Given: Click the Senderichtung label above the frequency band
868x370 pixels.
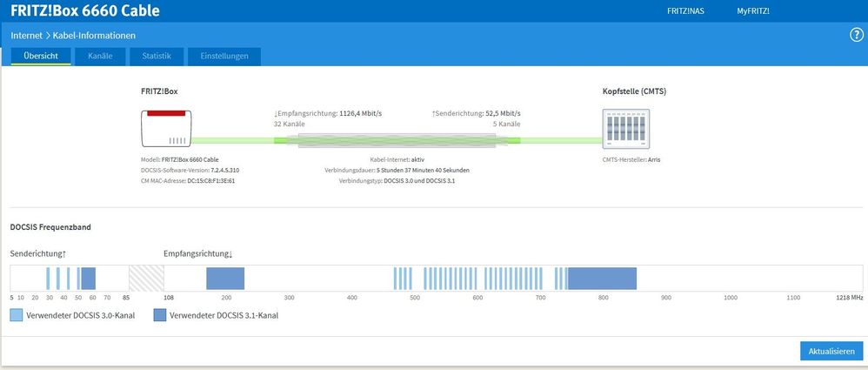Looking at the screenshot, I should [x=38, y=253].
